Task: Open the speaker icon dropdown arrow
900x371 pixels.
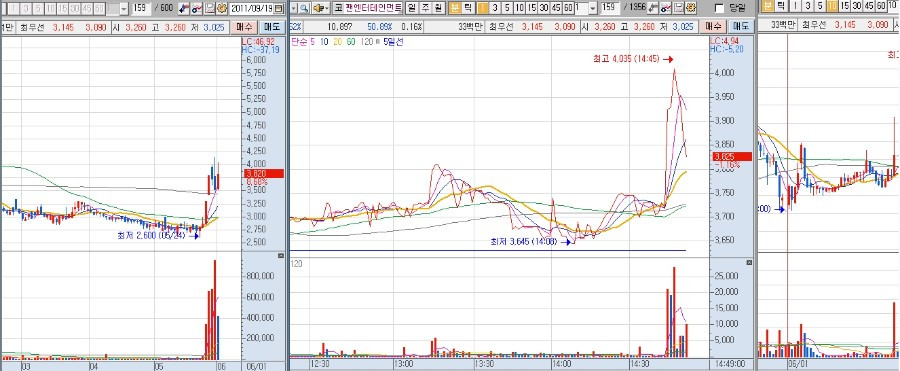Action: (x=328, y=9)
